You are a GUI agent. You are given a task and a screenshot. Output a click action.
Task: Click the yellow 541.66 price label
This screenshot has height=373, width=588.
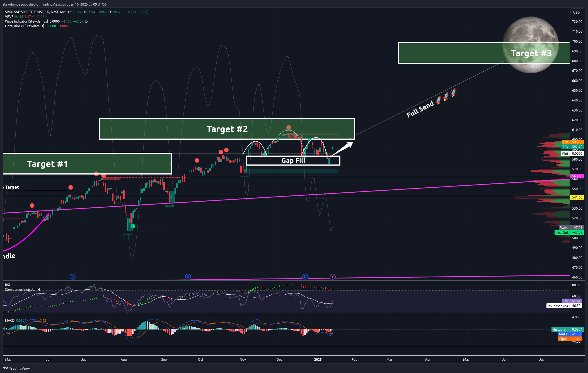point(577,197)
